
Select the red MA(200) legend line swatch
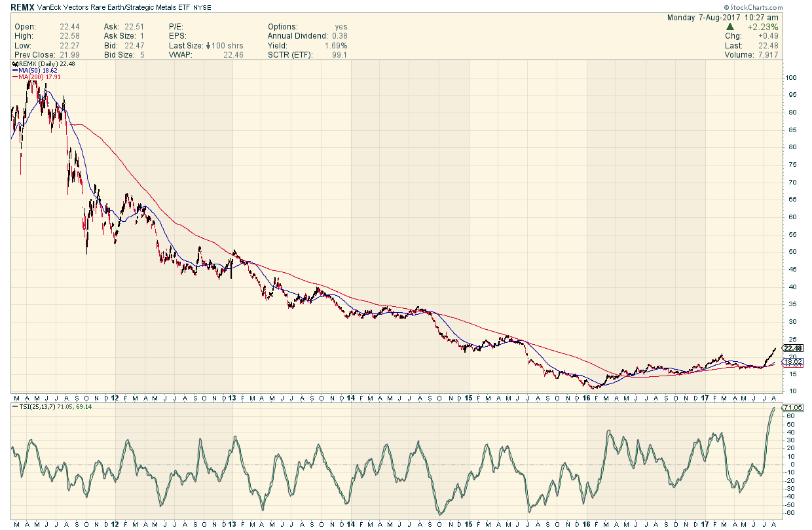(x=14, y=77)
